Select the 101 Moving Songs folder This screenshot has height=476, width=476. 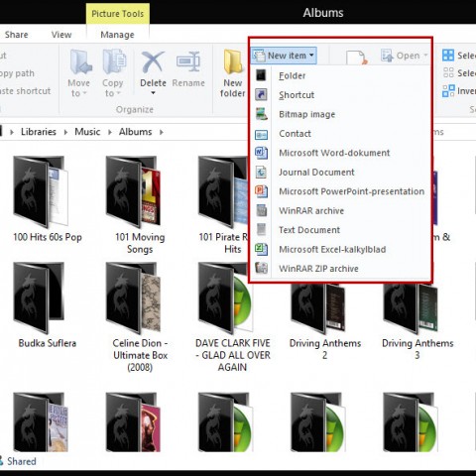click(x=140, y=205)
